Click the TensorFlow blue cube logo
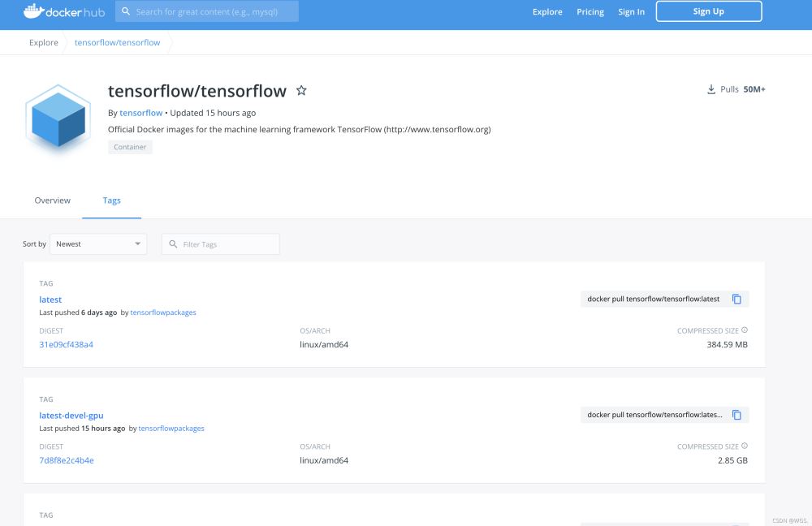The image size is (812, 526). 57,119
